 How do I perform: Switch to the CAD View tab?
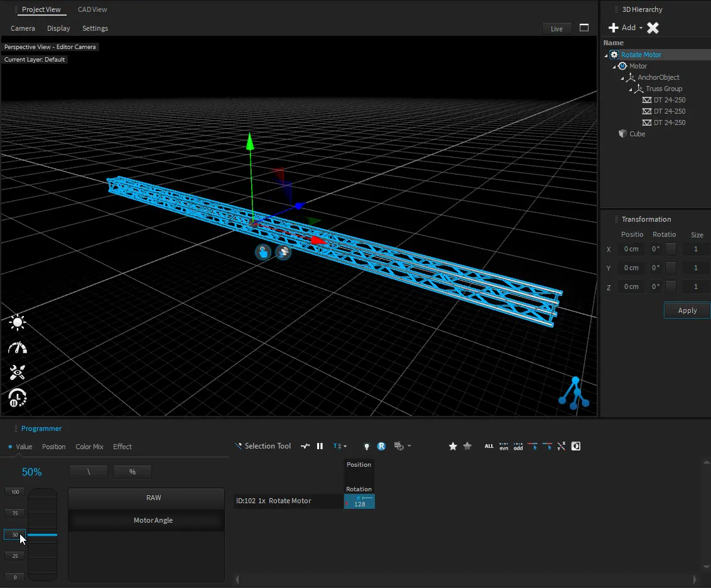coord(92,9)
